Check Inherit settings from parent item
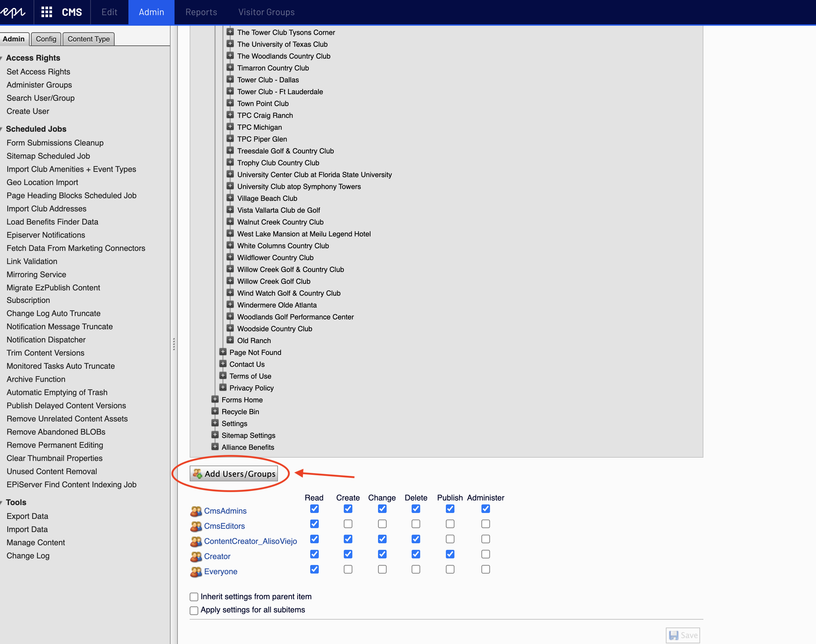 (x=194, y=597)
